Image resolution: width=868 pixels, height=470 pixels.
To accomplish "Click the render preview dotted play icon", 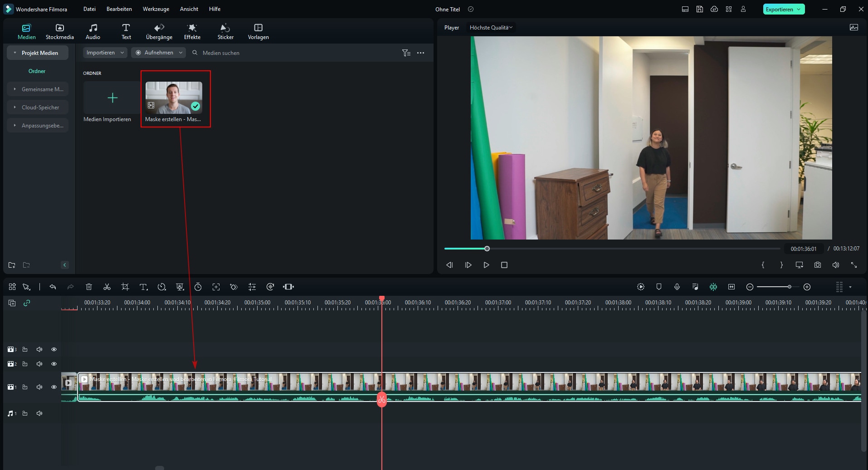I will (641, 287).
